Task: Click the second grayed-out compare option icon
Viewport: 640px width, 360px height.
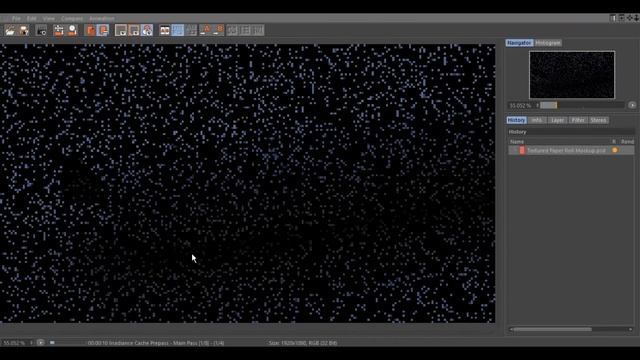Action: pos(245,30)
